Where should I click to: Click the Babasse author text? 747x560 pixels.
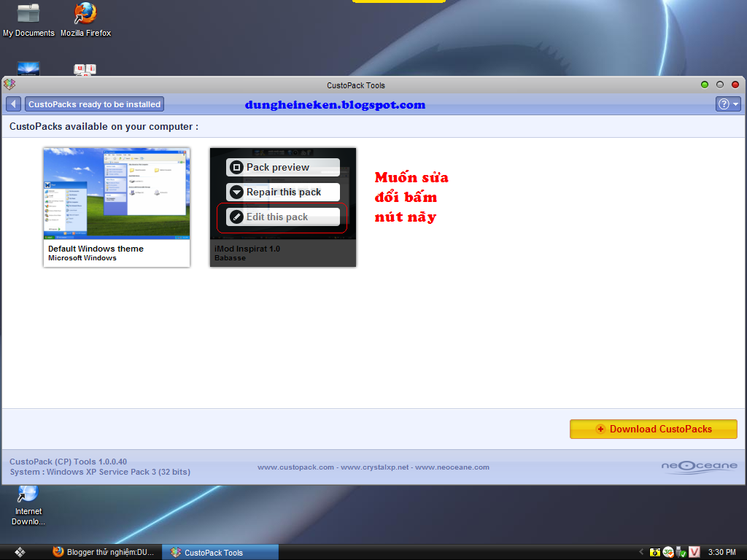tap(230, 258)
